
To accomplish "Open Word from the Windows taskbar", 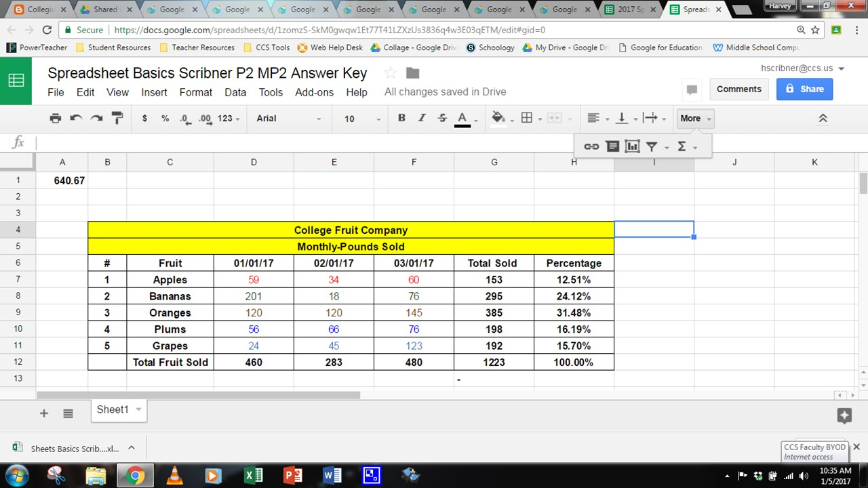I will click(x=332, y=476).
